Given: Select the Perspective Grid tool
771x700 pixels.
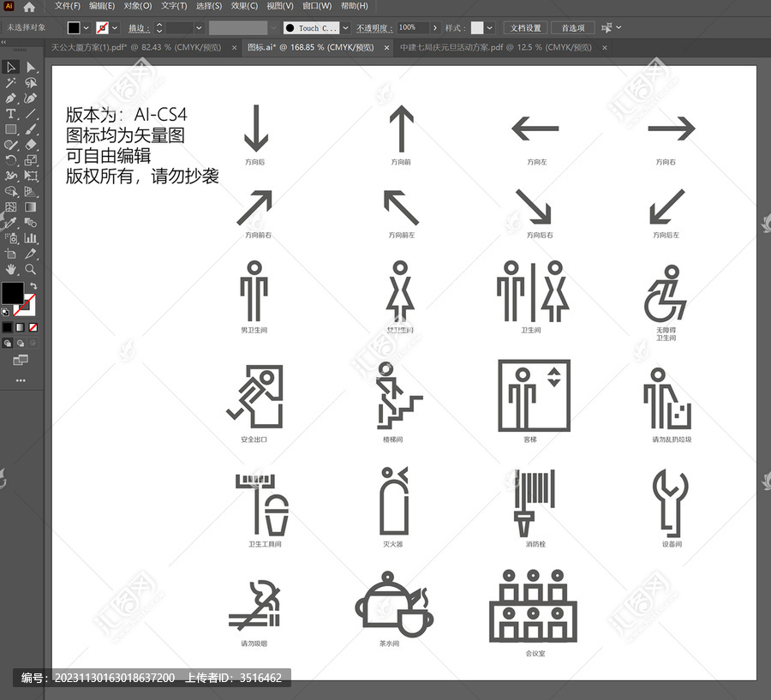Looking at the screenshot, I should [31, 191].
